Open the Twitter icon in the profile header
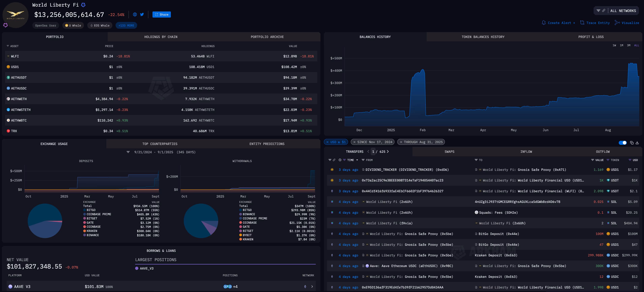Image resolution: width=644 pixels, height=292 pixels. (142, 15)
